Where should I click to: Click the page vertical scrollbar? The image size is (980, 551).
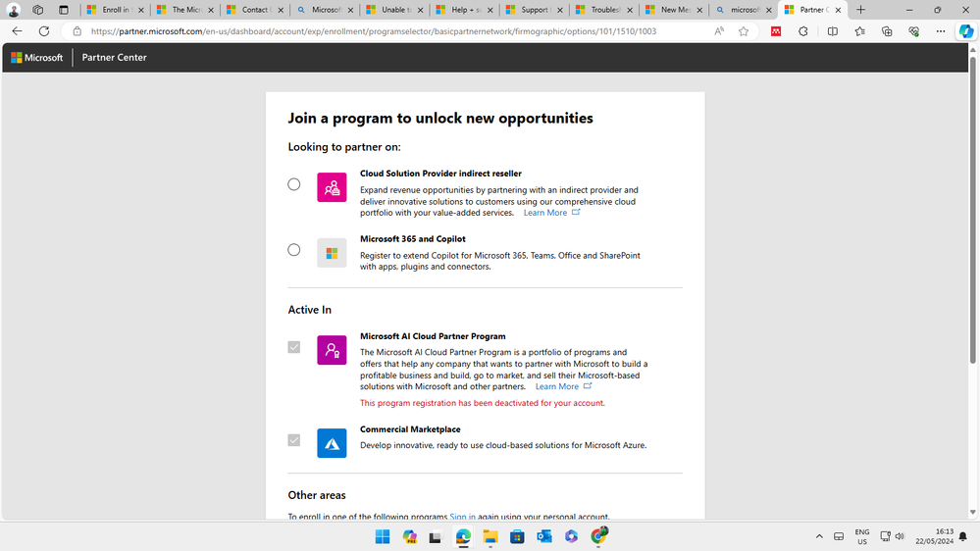click(972, 209)
